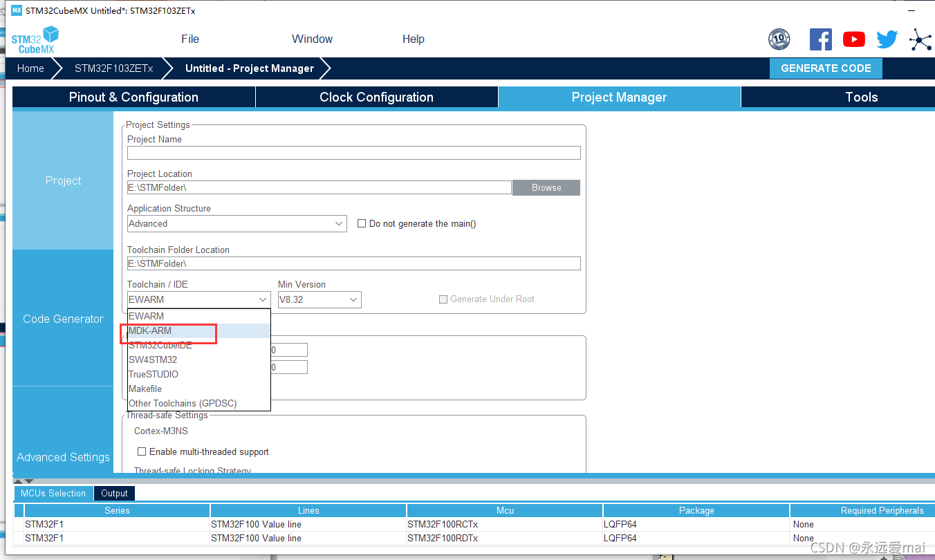Toggle Generate Under Root checkbox

(x=443, y=299)
